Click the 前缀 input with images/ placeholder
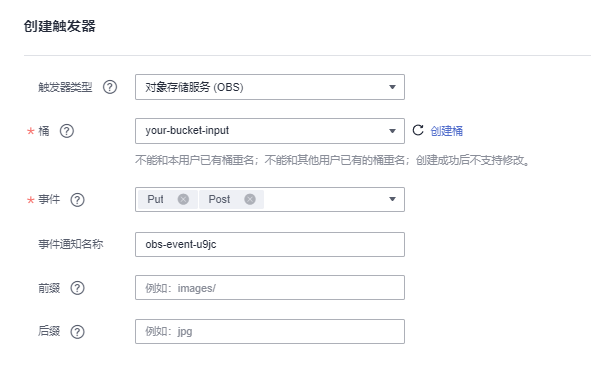This screenshot has height=382, width=591. 270,288
